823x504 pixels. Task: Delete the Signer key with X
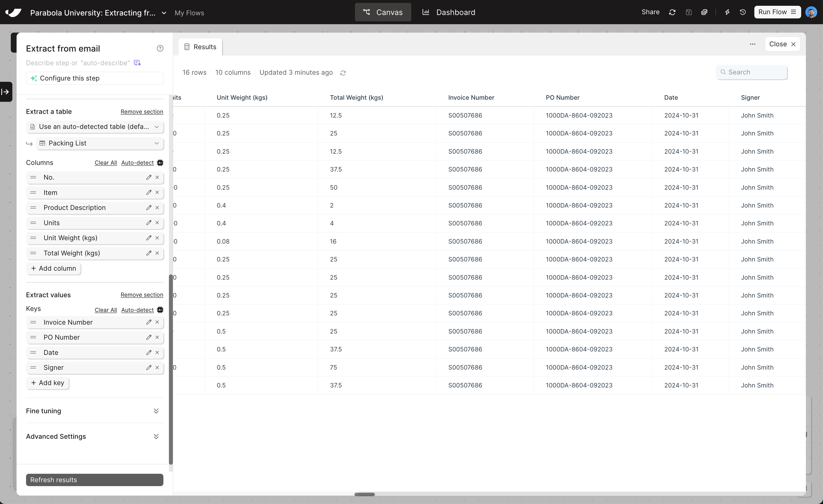click(x=157, y=367)
